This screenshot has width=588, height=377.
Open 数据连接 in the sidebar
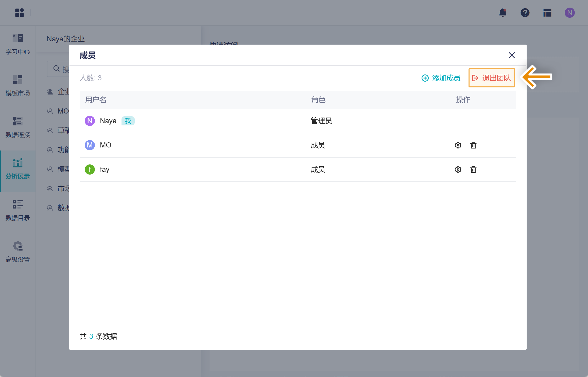point(18,127)
